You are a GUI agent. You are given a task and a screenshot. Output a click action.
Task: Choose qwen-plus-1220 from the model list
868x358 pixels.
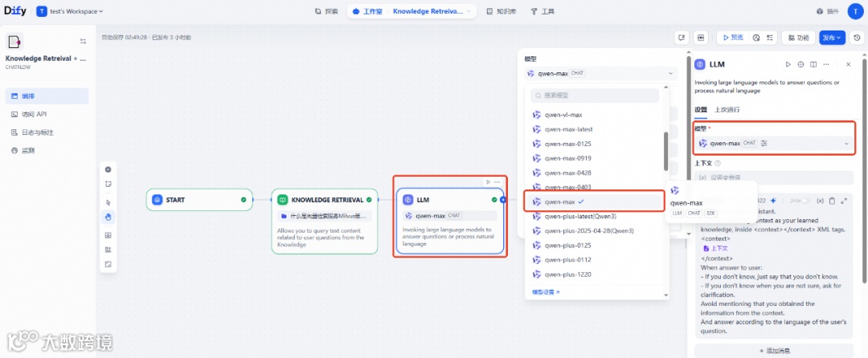click(x=594, y=275)
